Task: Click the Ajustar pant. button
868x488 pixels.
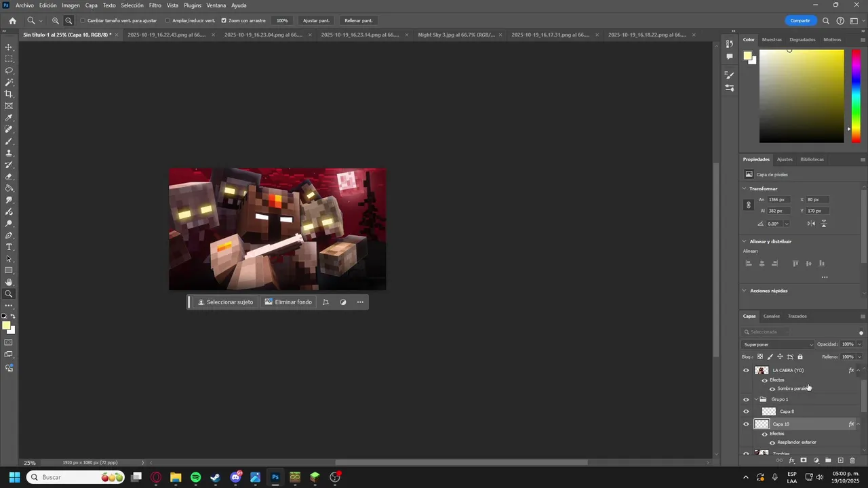Action: (x=316, y=20)
